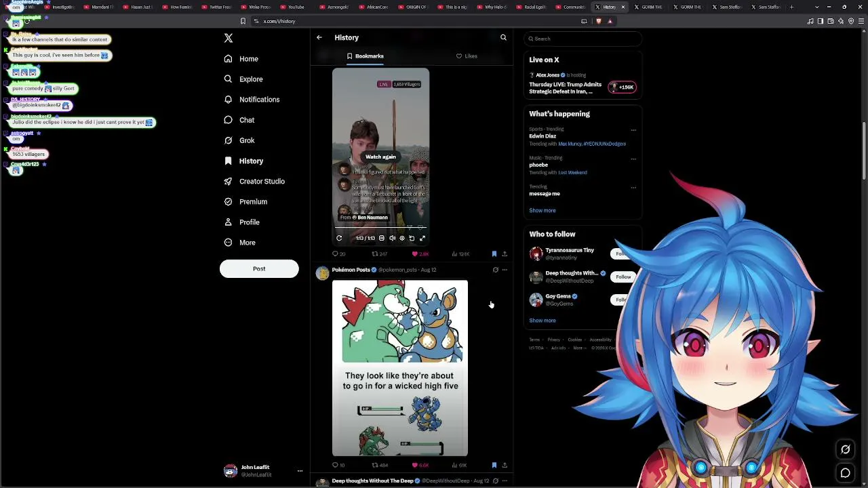Open Chat in the sidebar
The image size is (868, 488).
[x=239, y=120]
